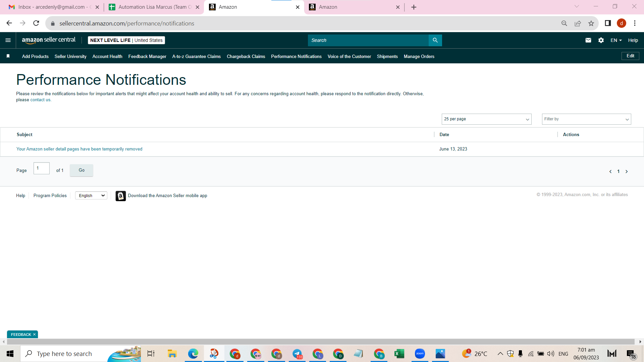The image size is (644, 362).
Task: Click the footer Help link
Action: coord(20,196)
